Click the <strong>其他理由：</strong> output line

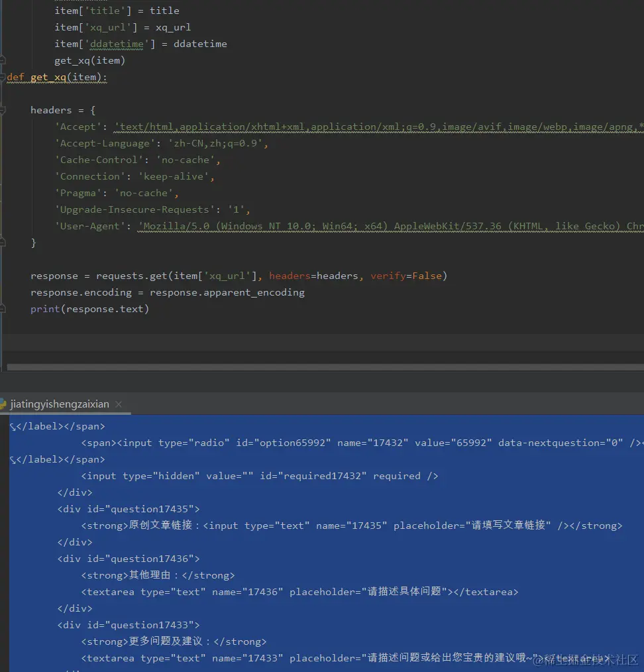tap(158, 575)
